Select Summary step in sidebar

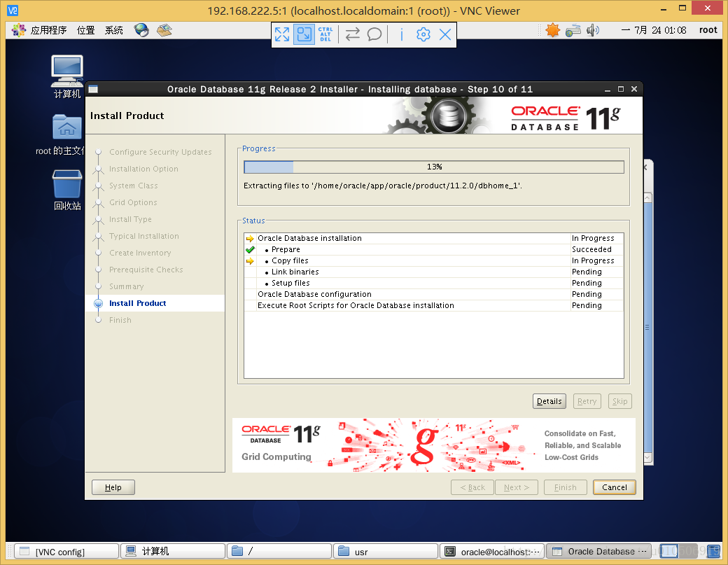126,286
